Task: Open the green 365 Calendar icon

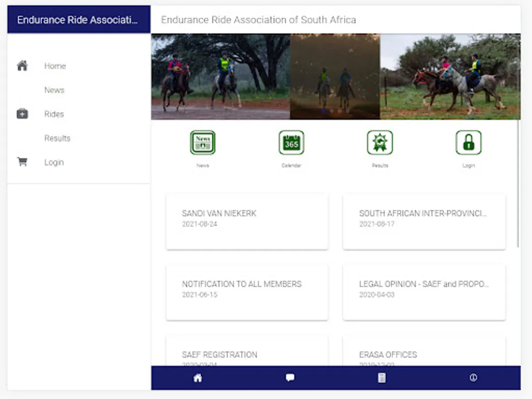Action: (291, 143)
